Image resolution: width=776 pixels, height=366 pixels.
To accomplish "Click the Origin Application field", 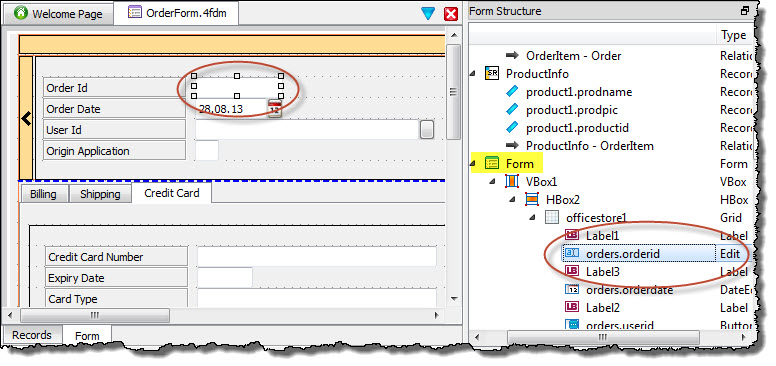I will (x=207, y=151).
